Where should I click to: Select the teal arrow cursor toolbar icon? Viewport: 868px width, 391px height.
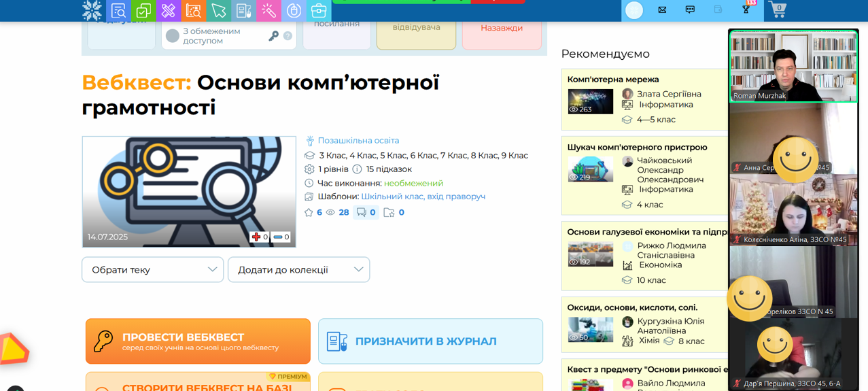tap(218, 10)
